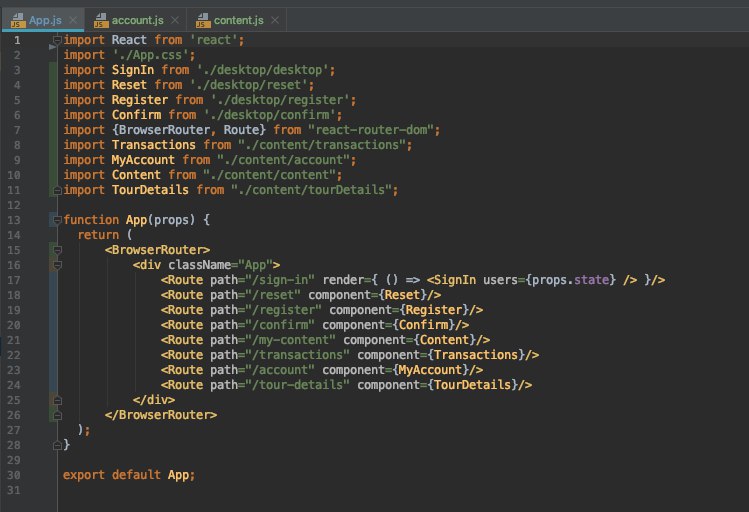Screen dimensions: 749x512
Task: Click line number 20 in the gutter
Action: pos(13,324)
